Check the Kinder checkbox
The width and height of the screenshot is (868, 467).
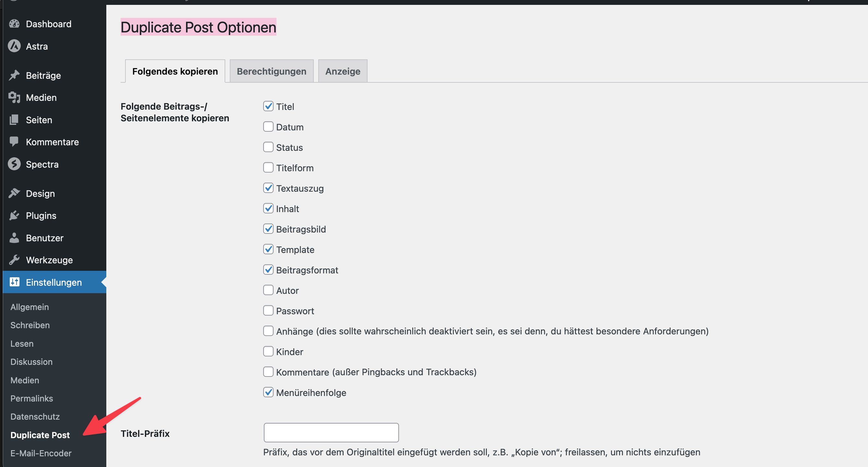click(268, 351)
